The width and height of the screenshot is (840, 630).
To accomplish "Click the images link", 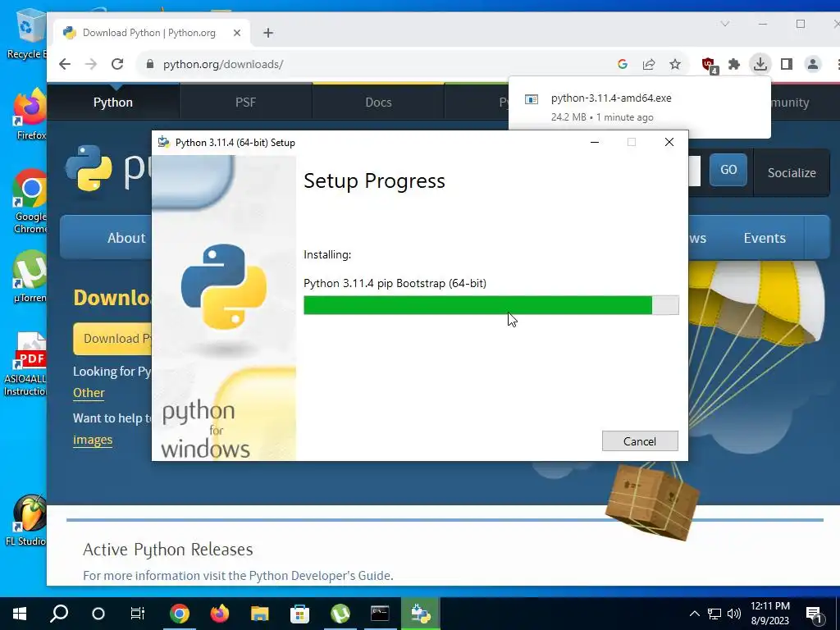I will click(x=93, y=440).
